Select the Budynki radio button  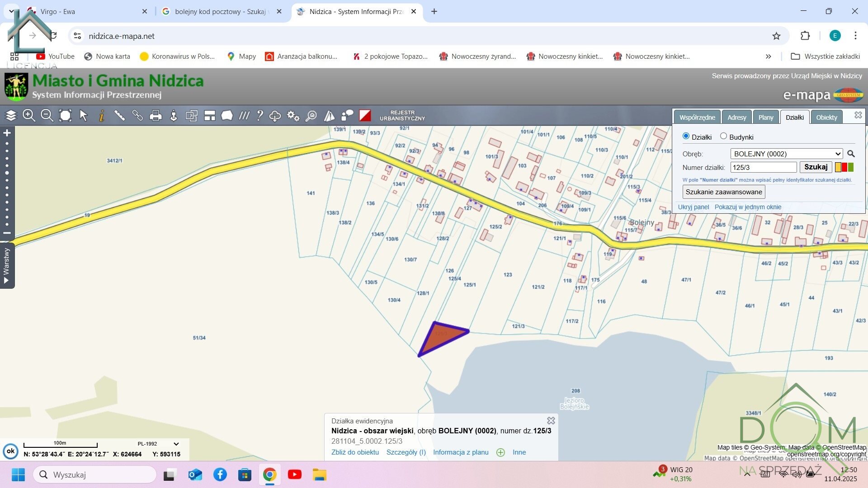point(723,136)
